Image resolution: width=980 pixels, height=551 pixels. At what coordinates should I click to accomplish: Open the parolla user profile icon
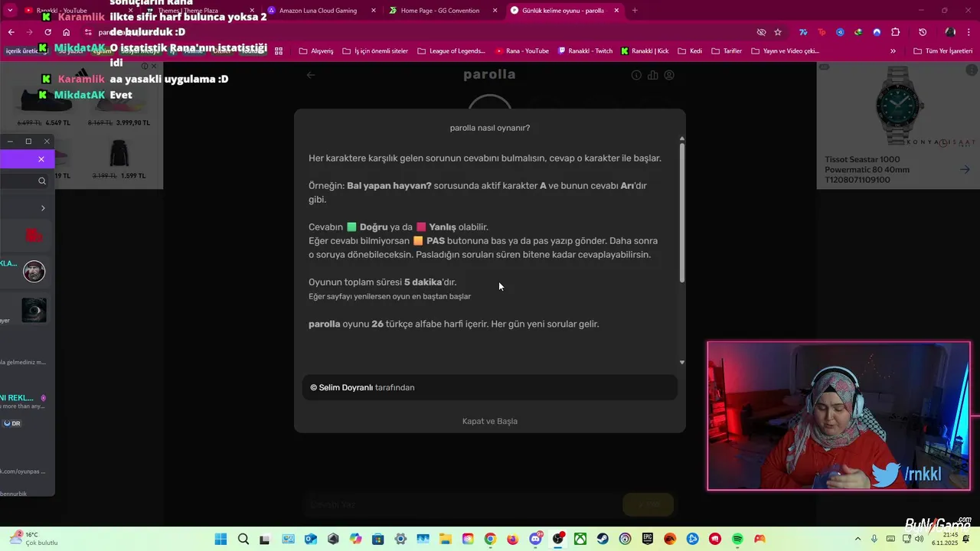[x=669, y=75]
